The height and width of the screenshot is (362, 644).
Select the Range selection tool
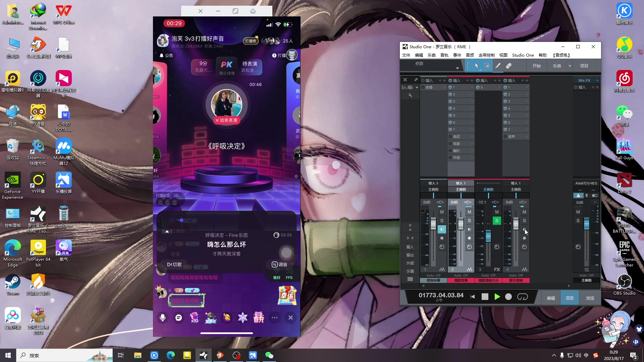487,66
